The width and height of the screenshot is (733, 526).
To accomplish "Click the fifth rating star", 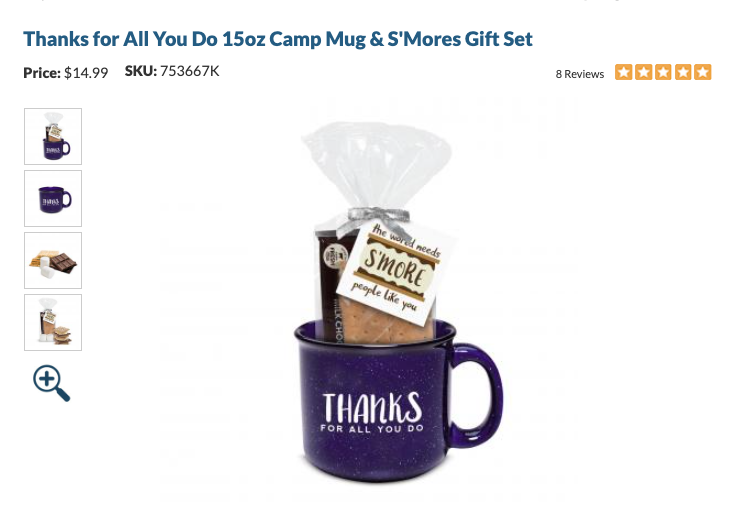I will click(x=703, y=72).
